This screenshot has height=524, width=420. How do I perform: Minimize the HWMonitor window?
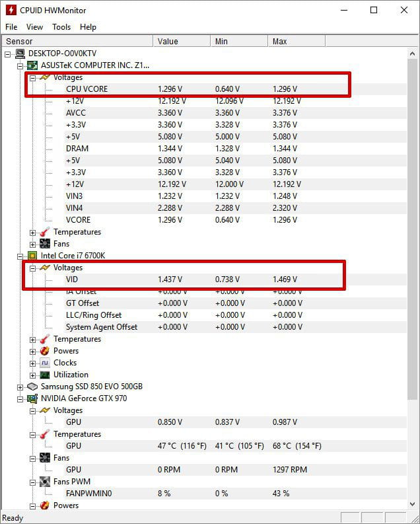344,10
